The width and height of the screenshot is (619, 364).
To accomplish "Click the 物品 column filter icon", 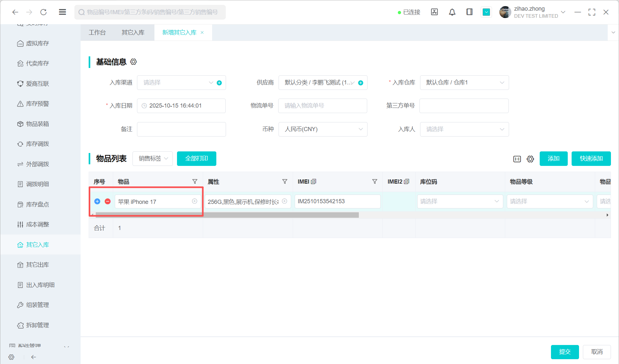I will coord(195,182).
